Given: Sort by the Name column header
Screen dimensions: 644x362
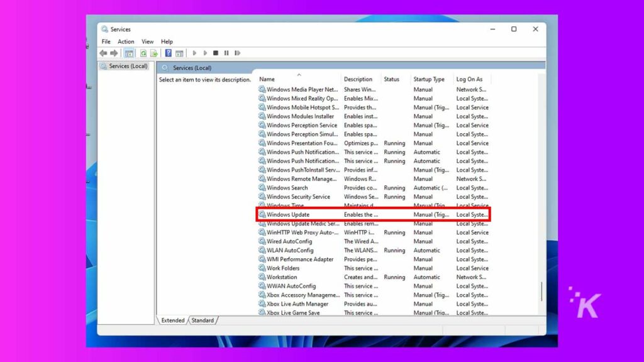Looking at the screenshot, I should (x=299, y=79).
